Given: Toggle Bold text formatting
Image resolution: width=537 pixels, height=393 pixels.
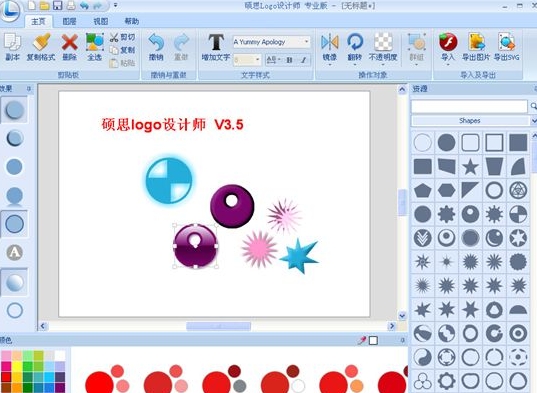Looking at the screenshot, I should click(290, 60).
